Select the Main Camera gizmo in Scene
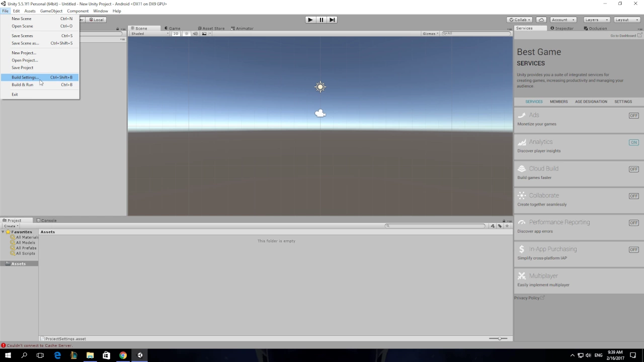Image resolution: width=644 pixels, height=362 pixels. tap(320, 114)
